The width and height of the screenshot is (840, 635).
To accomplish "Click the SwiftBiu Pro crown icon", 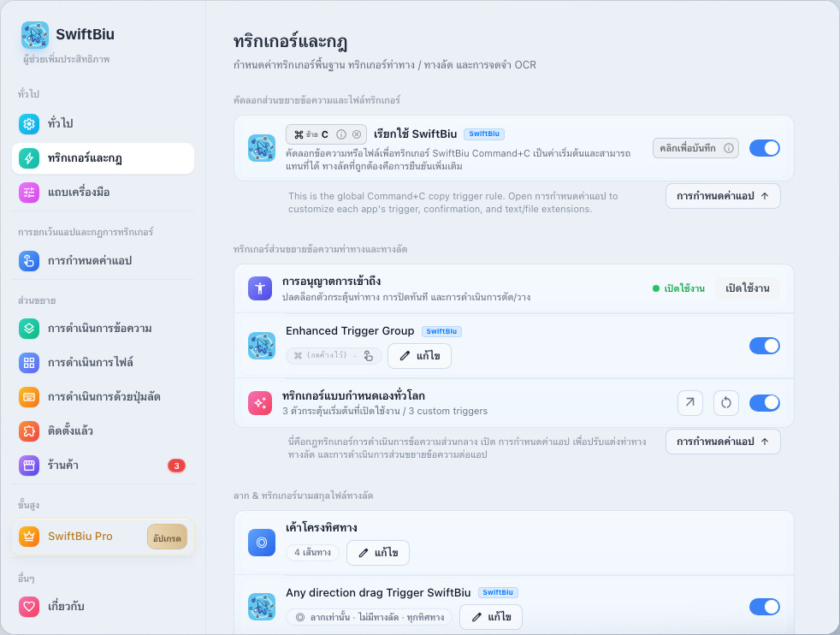I will tap(29, 537).
